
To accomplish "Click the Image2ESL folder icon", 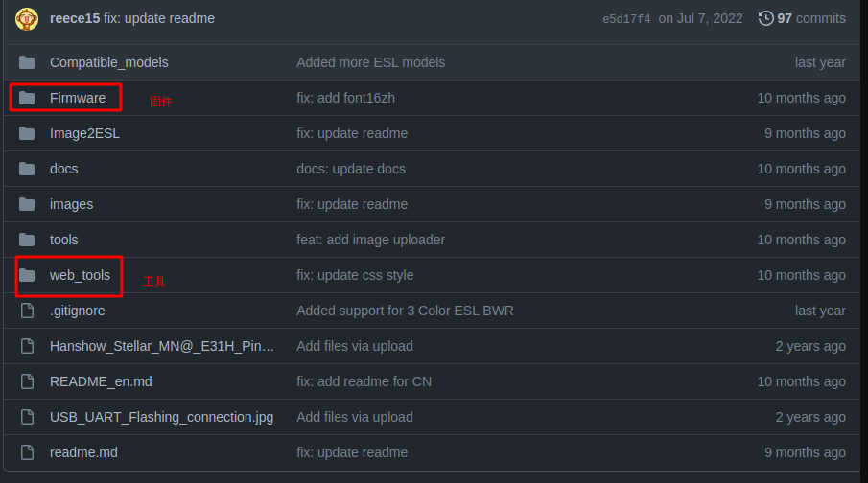I will click(x=27, y=133).
